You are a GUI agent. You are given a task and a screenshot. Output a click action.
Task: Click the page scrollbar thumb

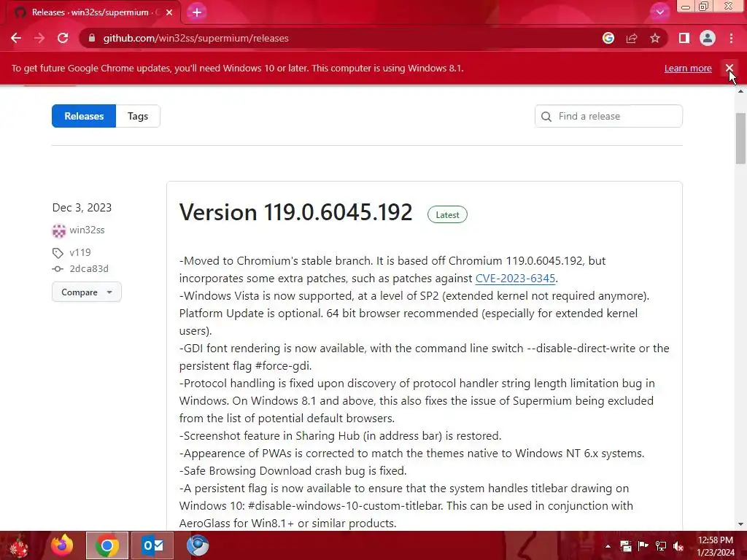(740, 139)
